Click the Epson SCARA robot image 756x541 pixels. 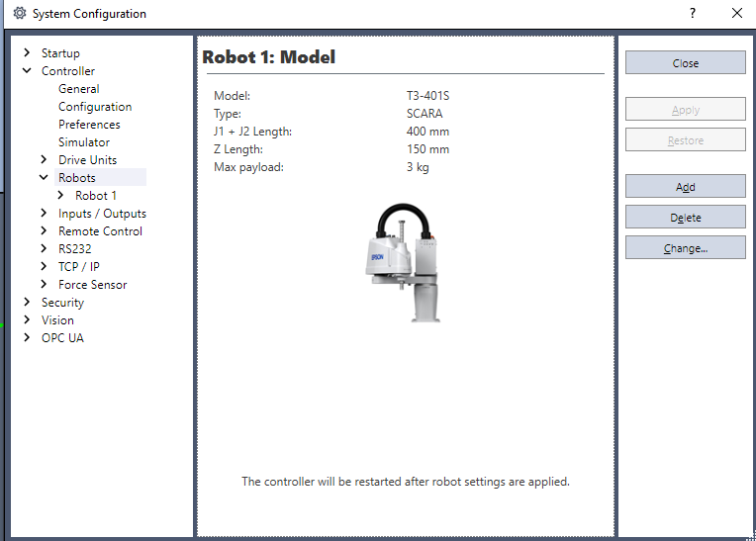pyautogui.click(x=403, y=262)
